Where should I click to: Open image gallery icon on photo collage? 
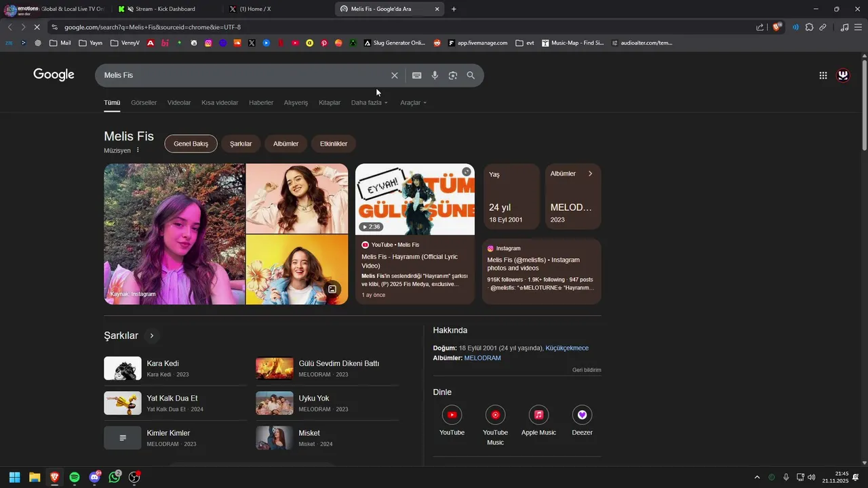coord(332,289)
